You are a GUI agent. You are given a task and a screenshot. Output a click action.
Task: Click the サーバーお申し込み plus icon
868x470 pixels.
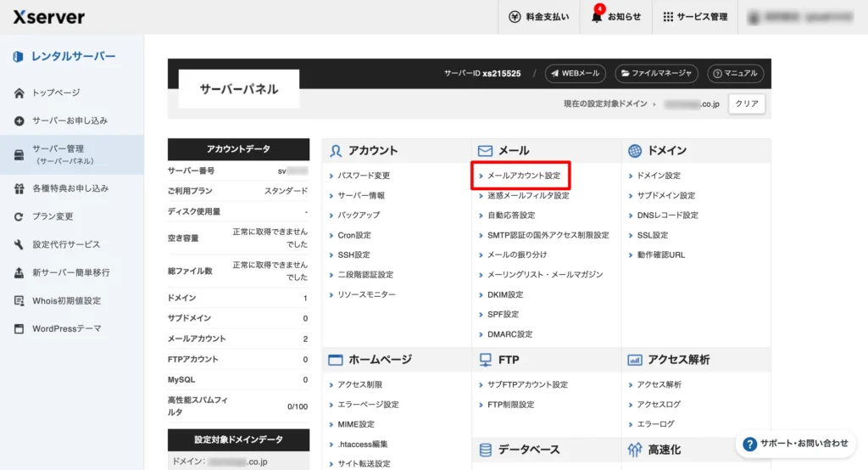19,120
